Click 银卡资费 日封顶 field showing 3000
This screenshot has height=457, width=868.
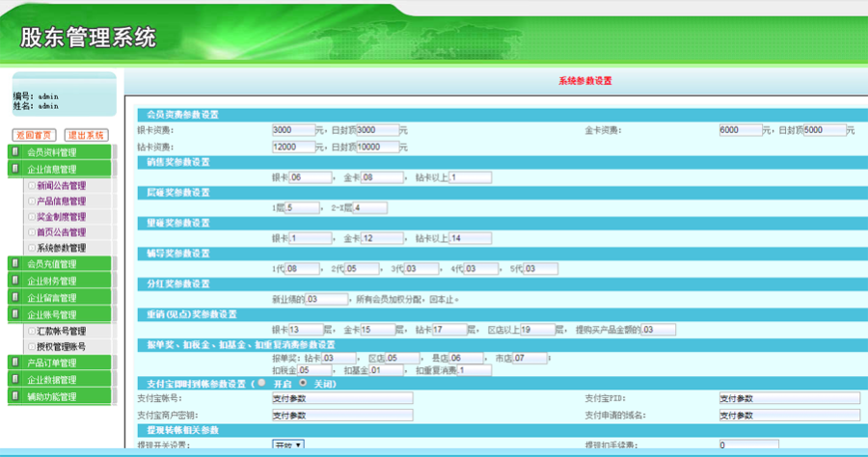coord(378,130)
